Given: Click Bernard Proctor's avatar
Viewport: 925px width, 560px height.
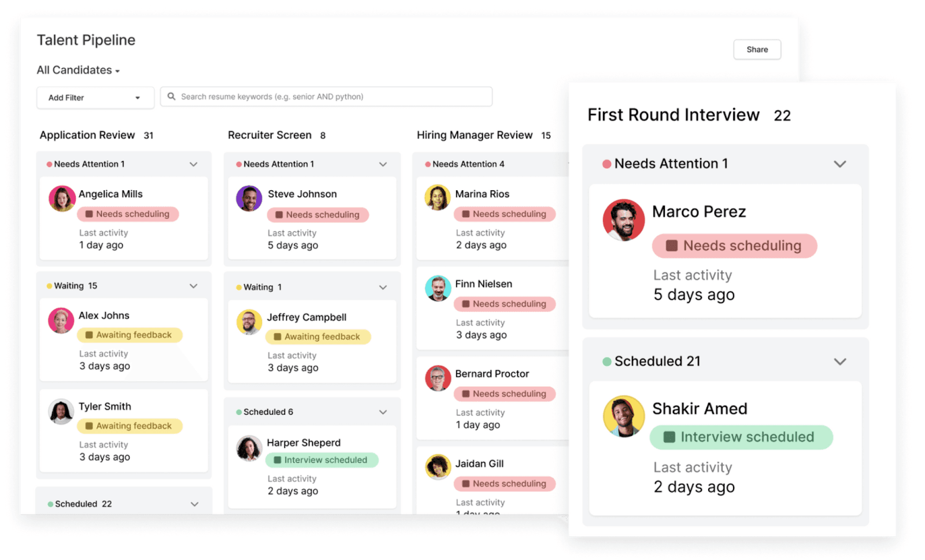Looking at the screenshot, I should tap(438, 378).
